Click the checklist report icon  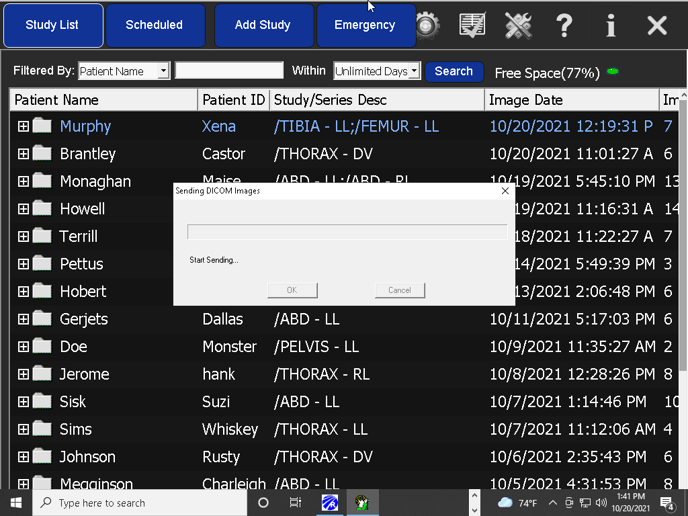[472, 25]
